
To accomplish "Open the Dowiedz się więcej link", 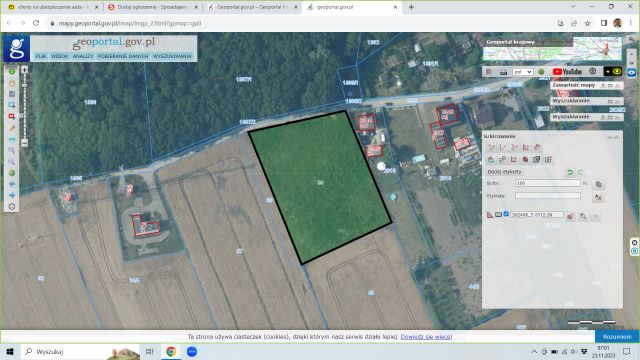I will coord(426,337).
